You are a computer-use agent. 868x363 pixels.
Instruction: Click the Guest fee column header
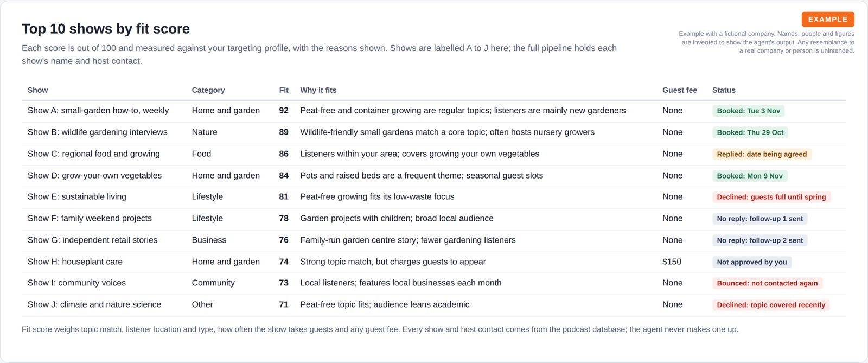679,90
